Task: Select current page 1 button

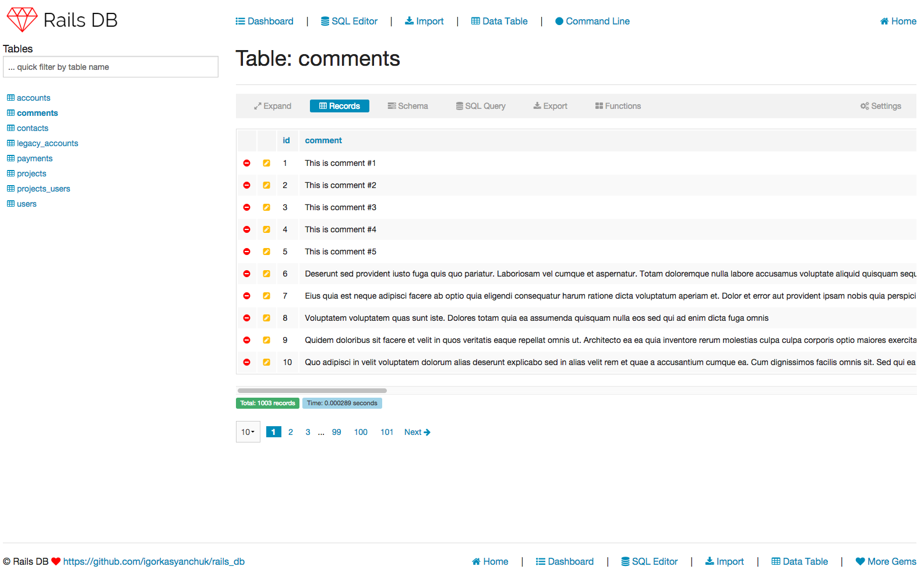Action: tap(273, 432)
